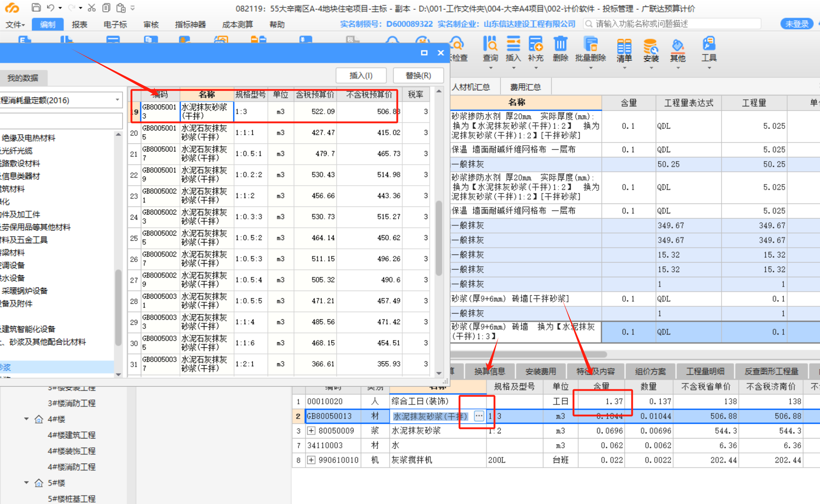The width and height of the screenshot is (820, 504).
Task: Collapse the 4#楼 tree node
Action: coord(26,419)
